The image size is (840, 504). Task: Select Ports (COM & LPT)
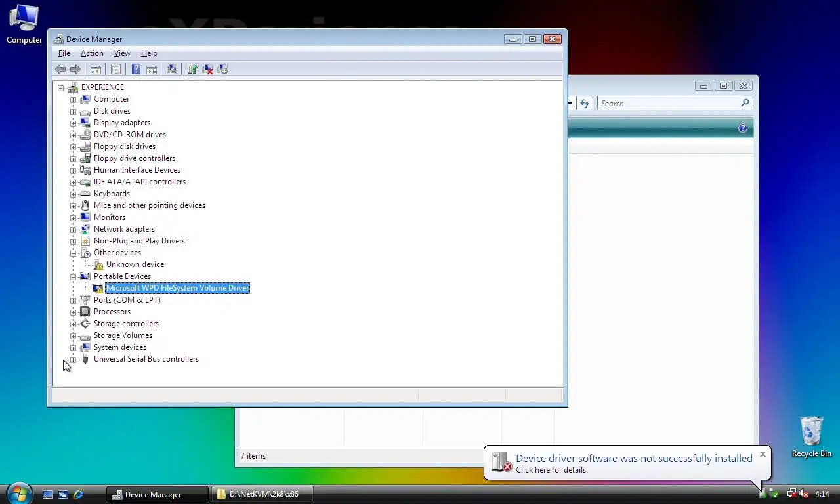click(127, 300)
